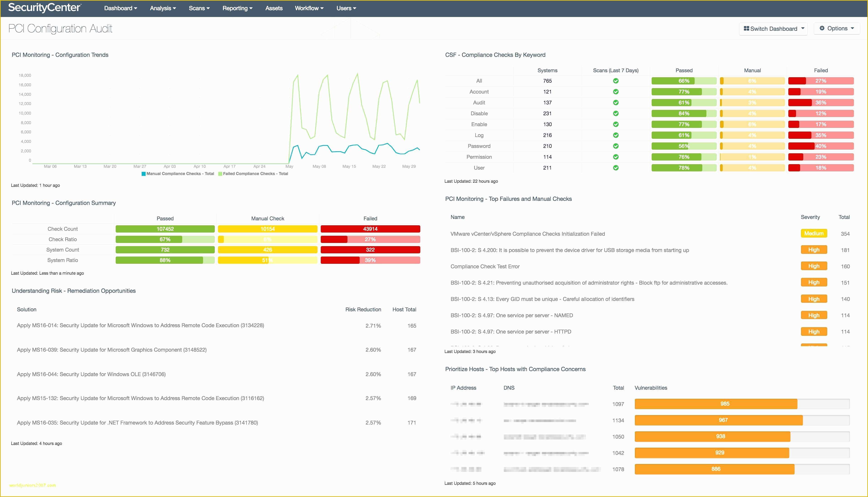The height and width of the screenshot is (497, 868).
Task: Open the Options gear dropdown
Action: point(837,28)
